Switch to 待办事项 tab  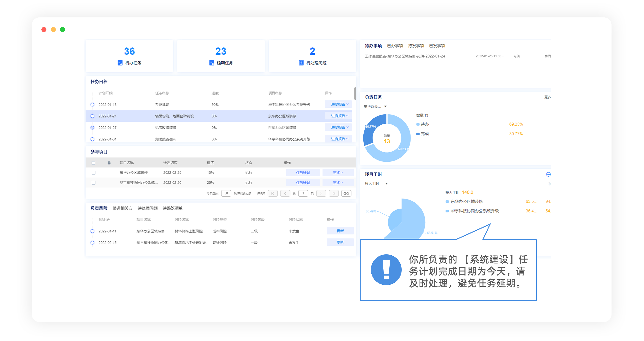[x=373, y=46]
